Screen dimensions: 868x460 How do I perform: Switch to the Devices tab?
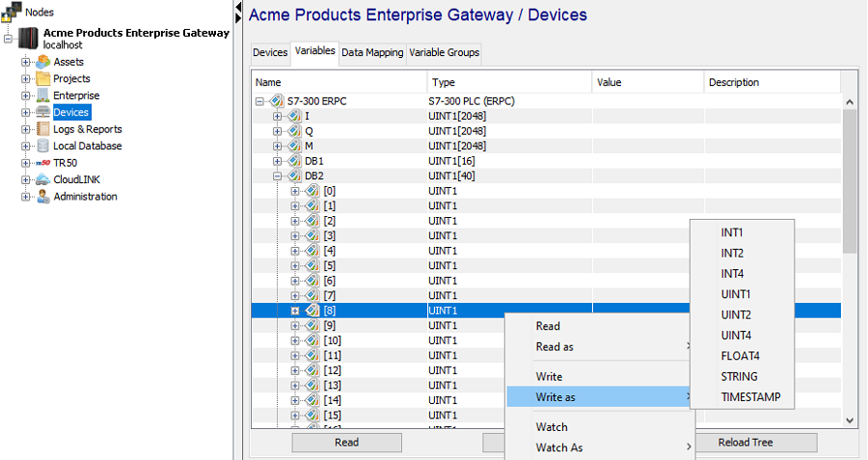pyautogui.click(x=270, y=53)
